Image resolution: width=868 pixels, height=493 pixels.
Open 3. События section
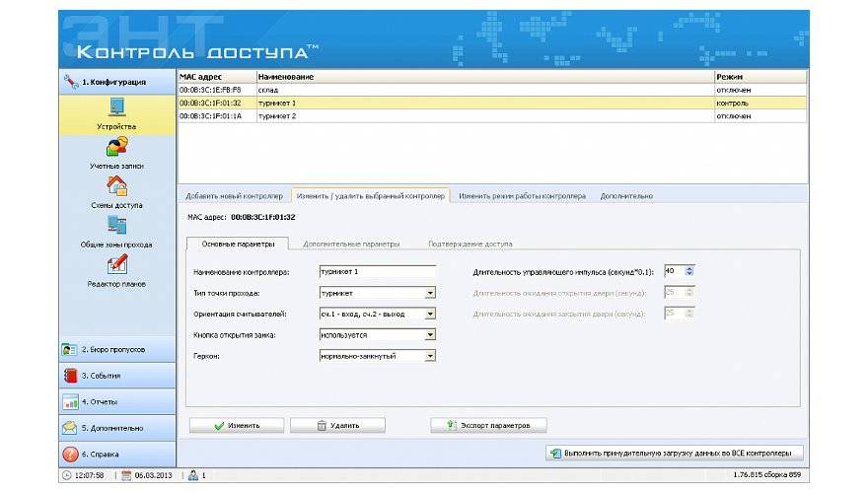tap(116, 376)
